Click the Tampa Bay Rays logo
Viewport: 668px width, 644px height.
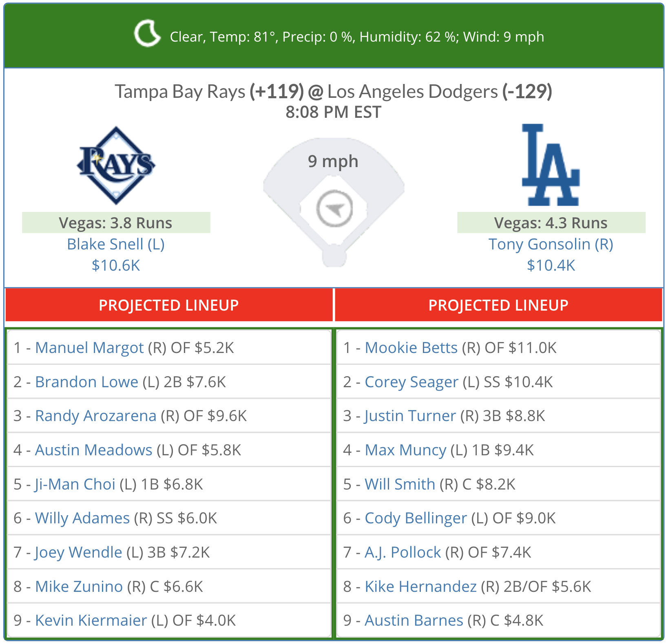pyautogui.click(x=116, y=165)
